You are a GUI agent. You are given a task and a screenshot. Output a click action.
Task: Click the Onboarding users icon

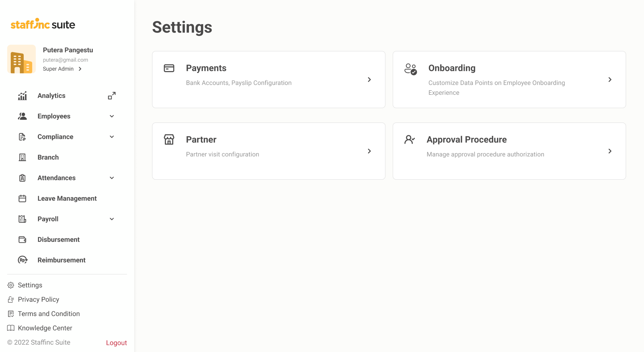410,69
